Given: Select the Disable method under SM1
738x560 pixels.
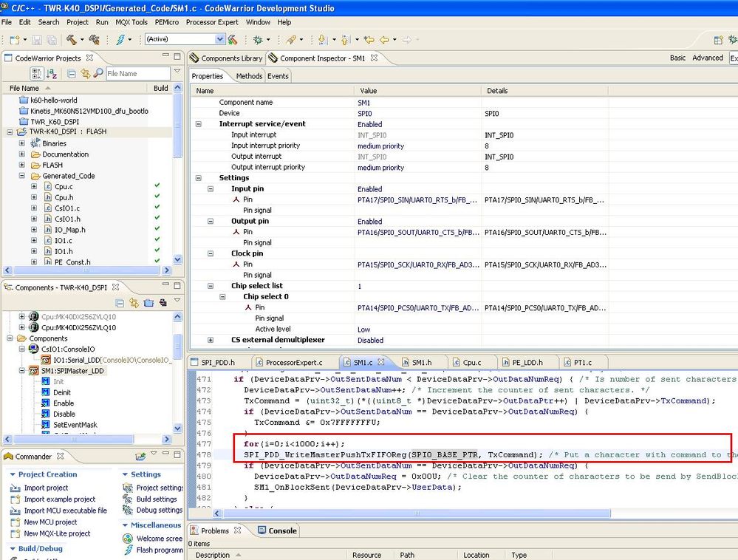Looking at the screenshot, I should point(64,414).
